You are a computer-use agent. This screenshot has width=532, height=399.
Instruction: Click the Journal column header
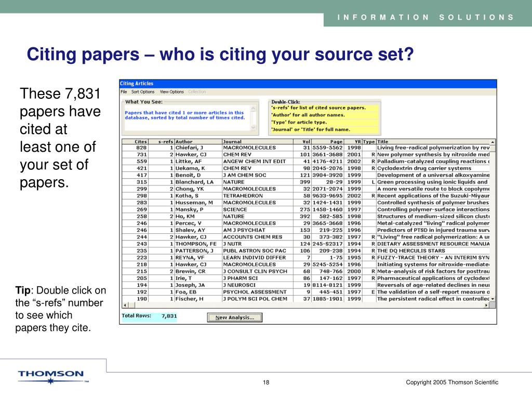(258, 141)
